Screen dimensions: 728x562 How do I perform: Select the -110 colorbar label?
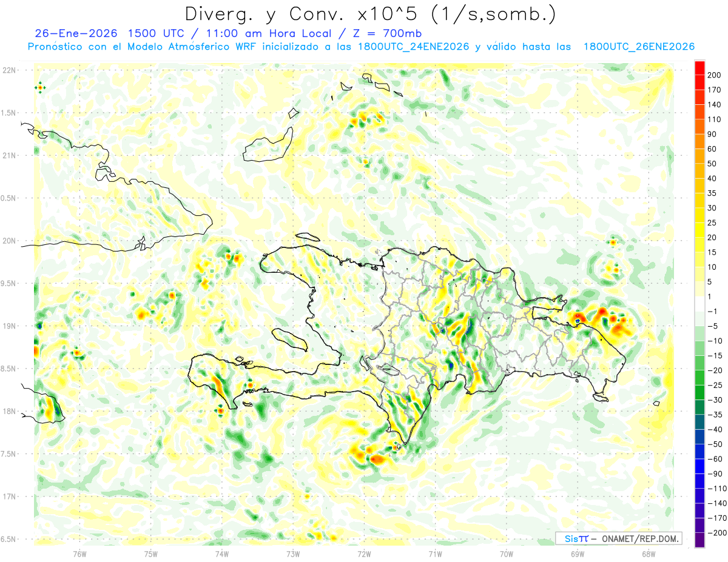click(716, 488)
